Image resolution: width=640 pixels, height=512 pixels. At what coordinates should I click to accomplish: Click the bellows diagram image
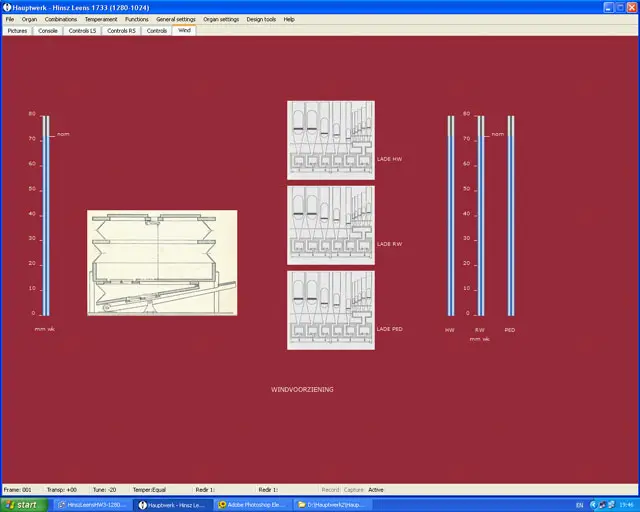[162, 262]
